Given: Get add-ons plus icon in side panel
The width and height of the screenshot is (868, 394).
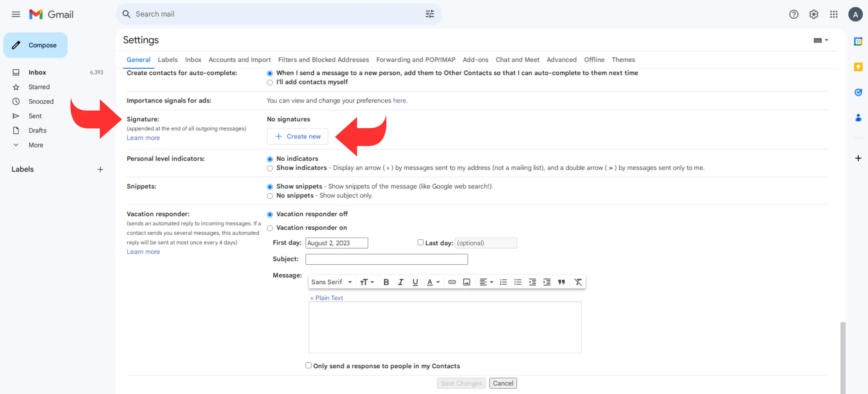Looking at the screenshot, I should (x=858, y=158).
